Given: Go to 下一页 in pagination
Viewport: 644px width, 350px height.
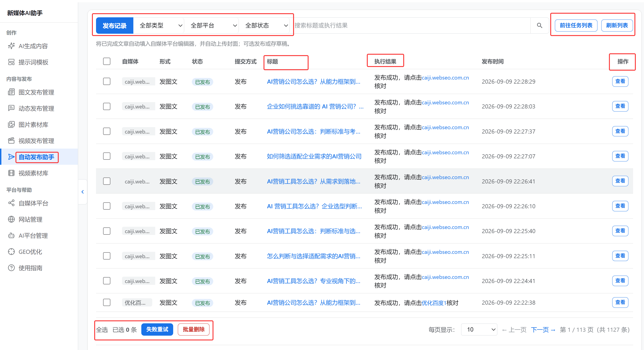Looking at the screenshot, I should [x=543, y=329].
